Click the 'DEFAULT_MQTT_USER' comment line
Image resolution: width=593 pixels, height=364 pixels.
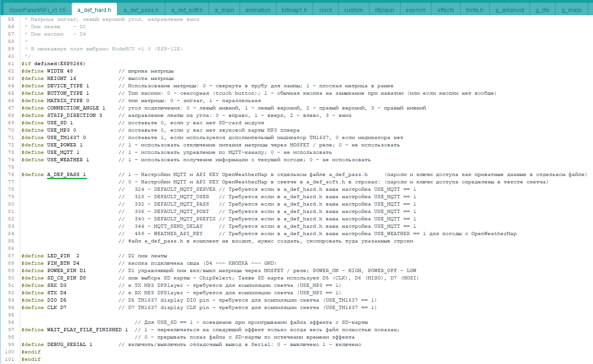pyautogui.click(x=267, y=197)
